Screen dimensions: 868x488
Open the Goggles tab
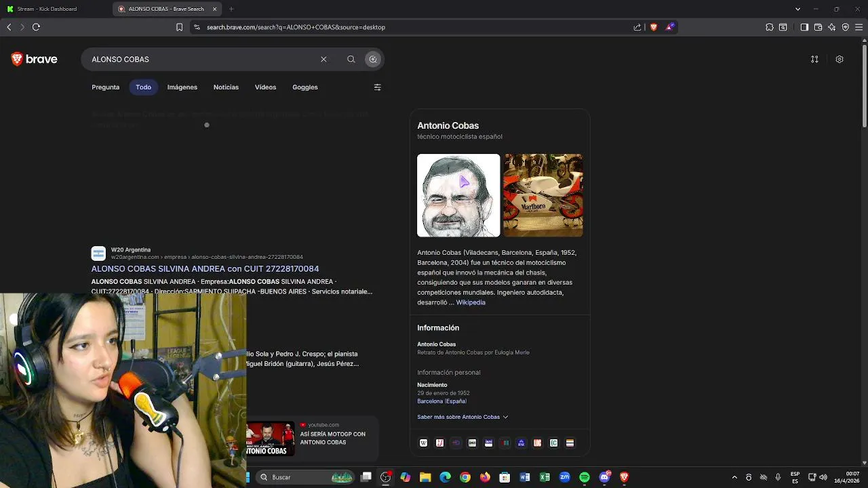pos(305,87)
